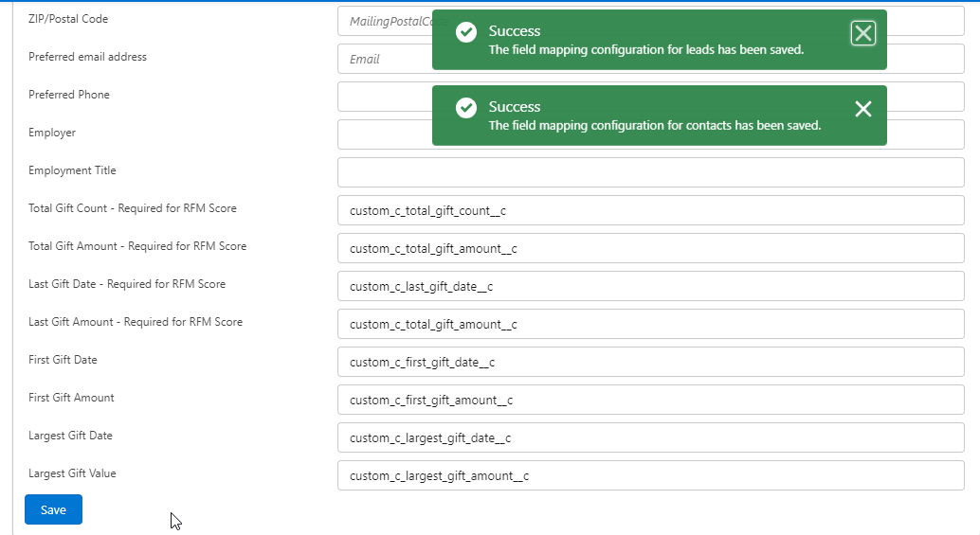
Task: Click the checkmark icon in contacts toast
Action: click(465, 108)
